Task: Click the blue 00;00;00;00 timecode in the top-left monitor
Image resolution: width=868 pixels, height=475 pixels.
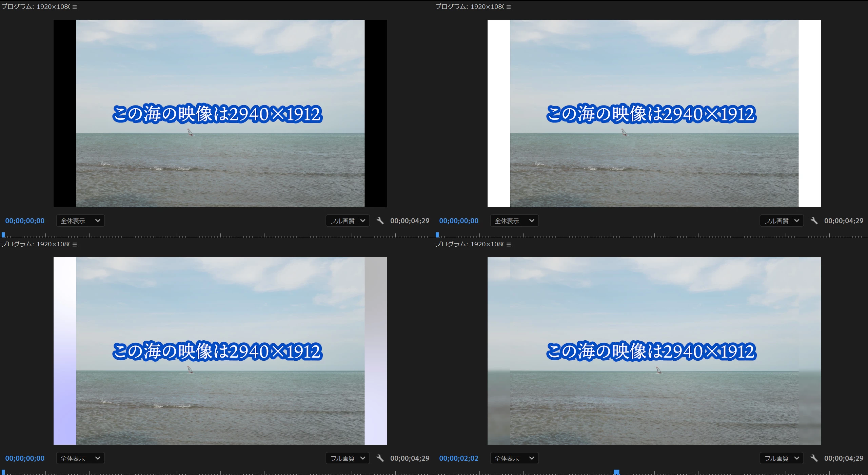Action: [25, 221]
